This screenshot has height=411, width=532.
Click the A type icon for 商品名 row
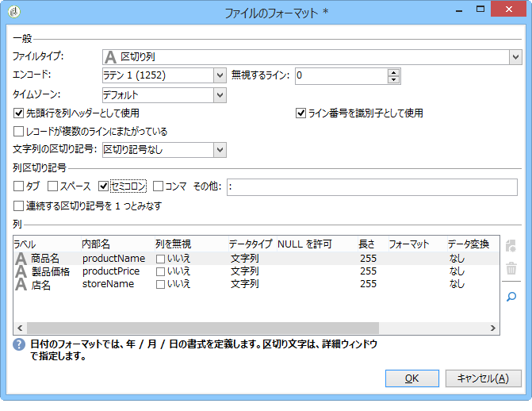pyautogui.click(x=21, y=259)
